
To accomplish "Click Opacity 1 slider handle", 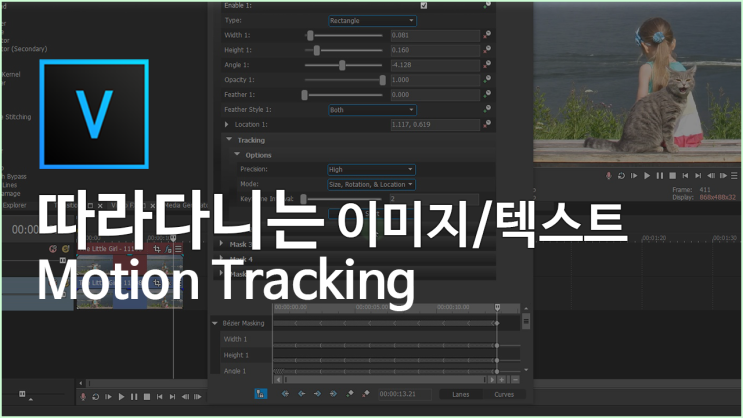I will [x=383, y=80].
